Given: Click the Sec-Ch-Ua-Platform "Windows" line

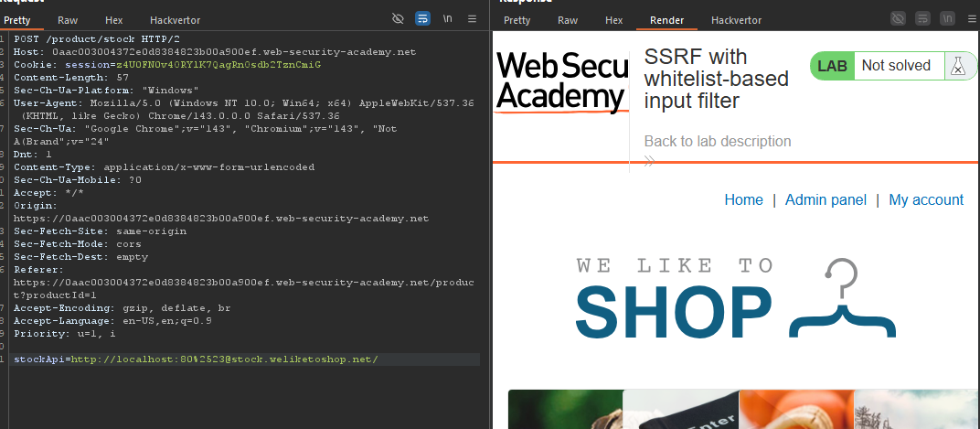Looking at the screenshot, I should [x=106, y=90].
